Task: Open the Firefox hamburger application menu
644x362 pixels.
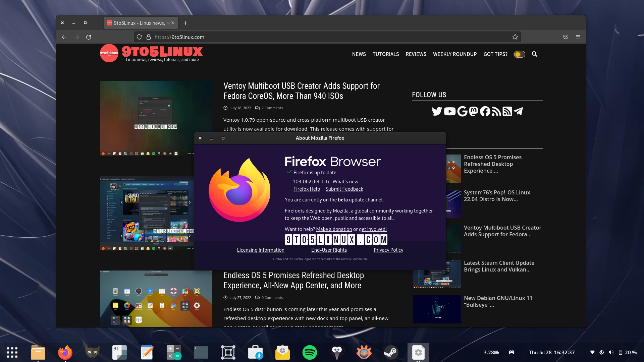Action: coord(578,37)
